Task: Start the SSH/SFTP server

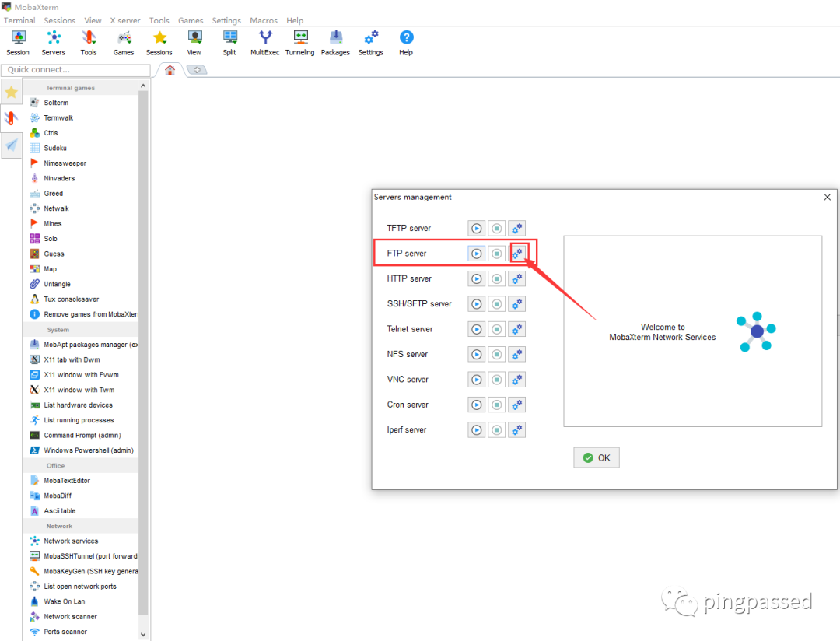Action: (x=476, y=304)
